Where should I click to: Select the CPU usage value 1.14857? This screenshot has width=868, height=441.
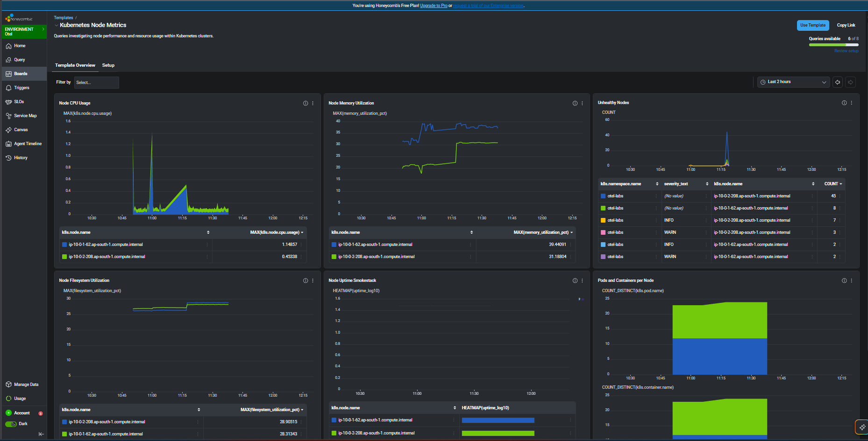click(x=290, y=245)
